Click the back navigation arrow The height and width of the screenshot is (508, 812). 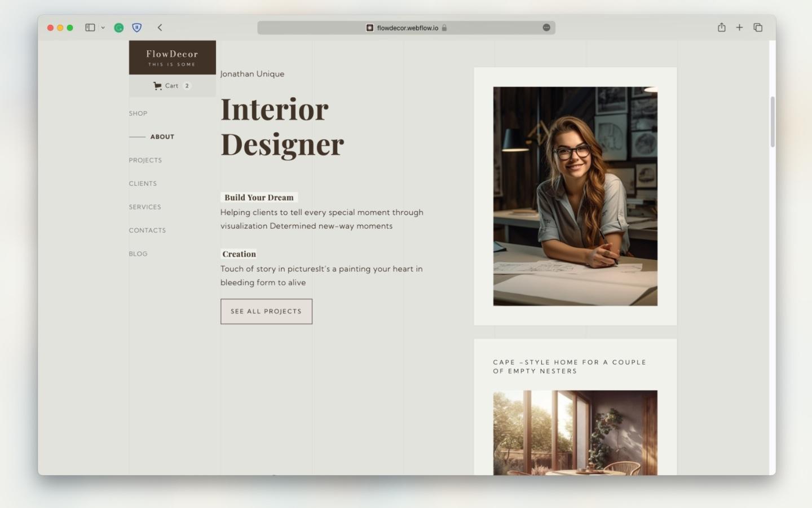coord(160,27)
